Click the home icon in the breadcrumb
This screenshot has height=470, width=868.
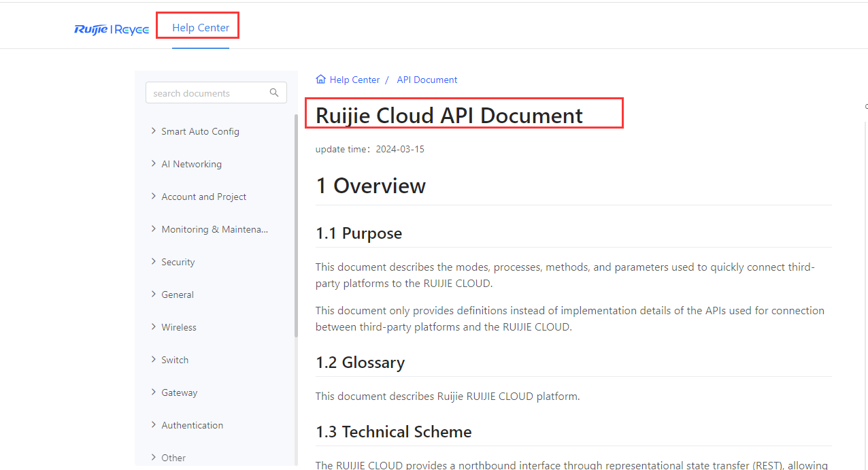pyautogui.click(x=321, y=80)
